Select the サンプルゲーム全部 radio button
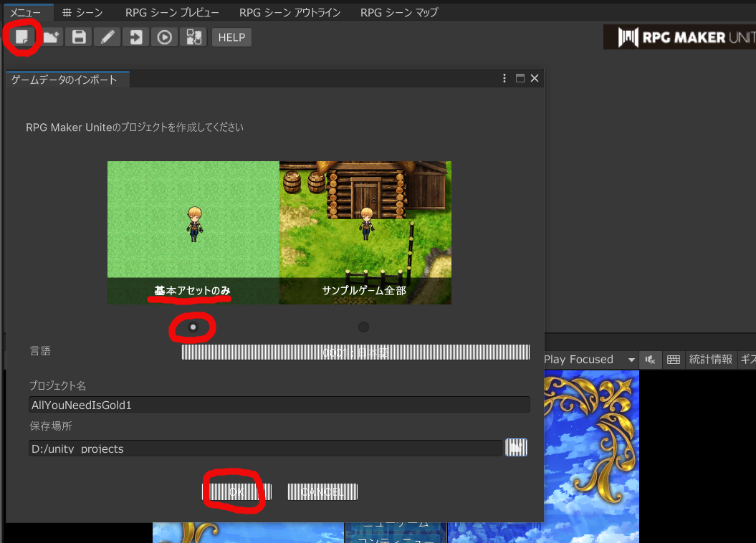Screen dimensions: 756x543 coord(363,327)
